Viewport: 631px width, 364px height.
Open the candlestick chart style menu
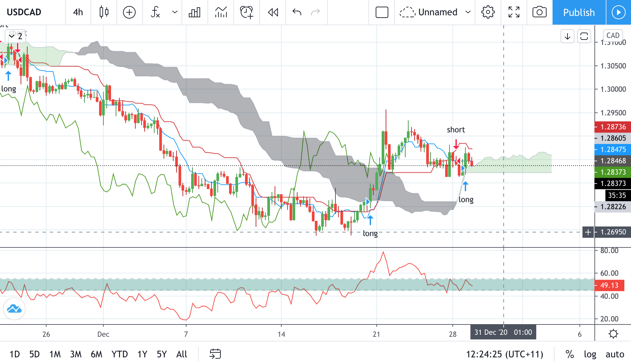(104, 12)
